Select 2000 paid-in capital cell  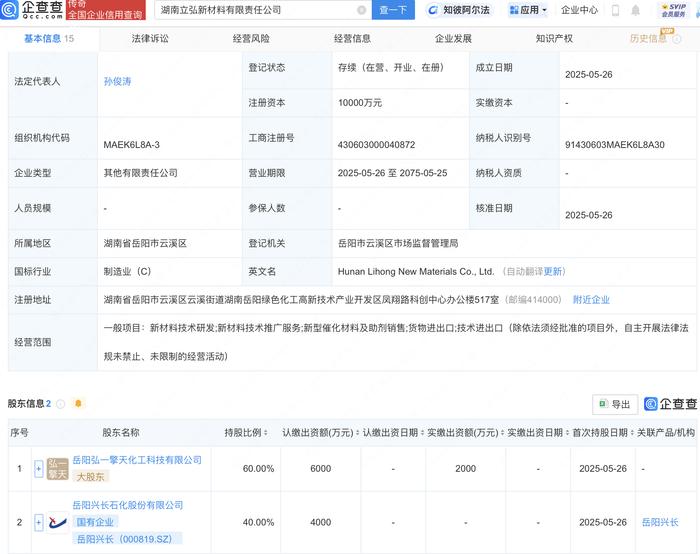click(x=466, y=469)
